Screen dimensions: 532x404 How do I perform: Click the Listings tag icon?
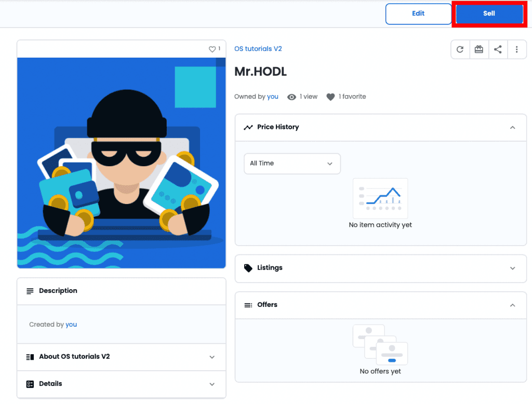(x=248, y=268)
